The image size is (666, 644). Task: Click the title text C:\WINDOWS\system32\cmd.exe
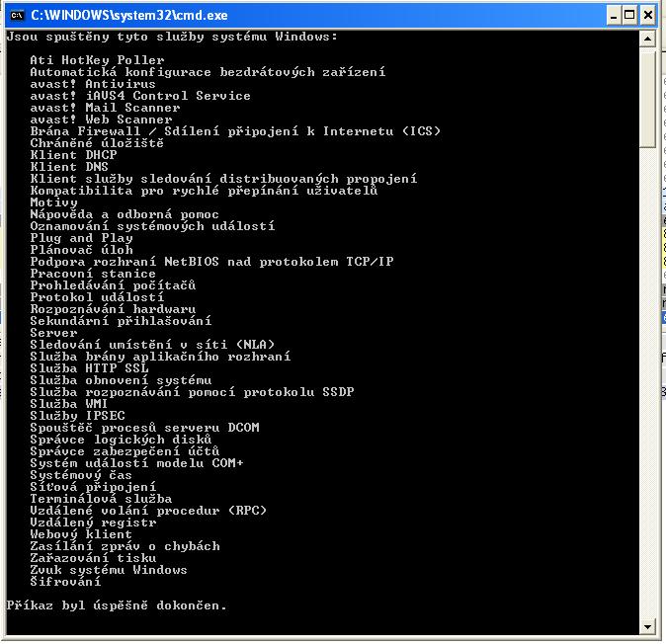click(129, 16)
